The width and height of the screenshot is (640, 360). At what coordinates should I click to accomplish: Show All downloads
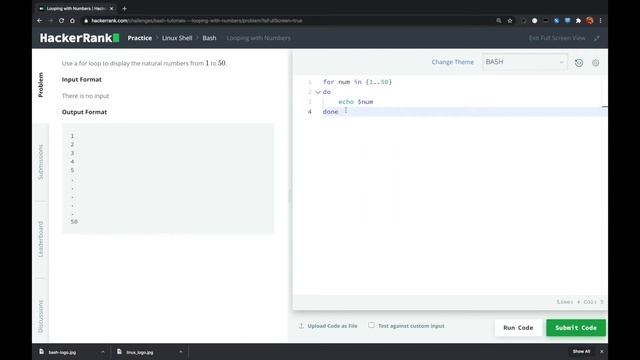tap(581, 351)
